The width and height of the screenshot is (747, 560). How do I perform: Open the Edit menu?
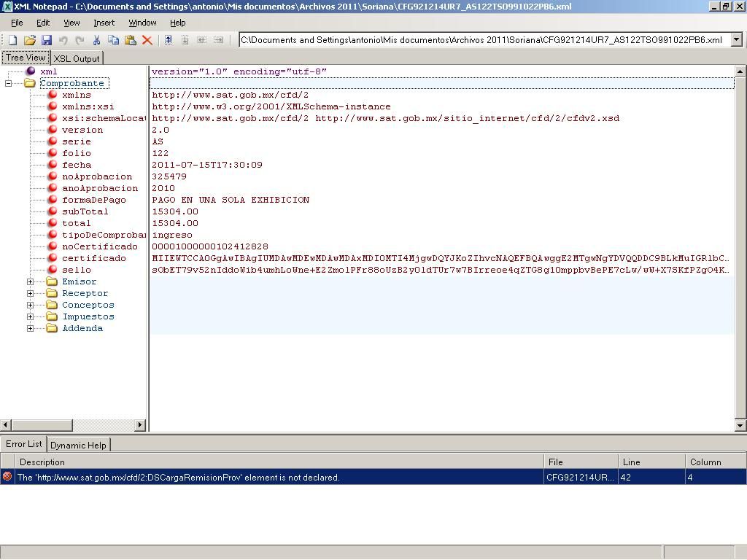[43, 23]
